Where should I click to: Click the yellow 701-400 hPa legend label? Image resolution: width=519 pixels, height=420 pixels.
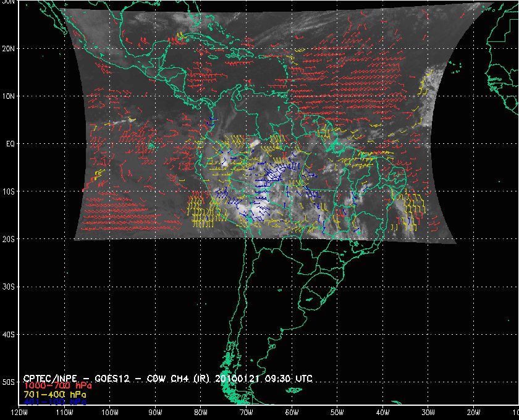pyautogui.click(x=54, y=393)
